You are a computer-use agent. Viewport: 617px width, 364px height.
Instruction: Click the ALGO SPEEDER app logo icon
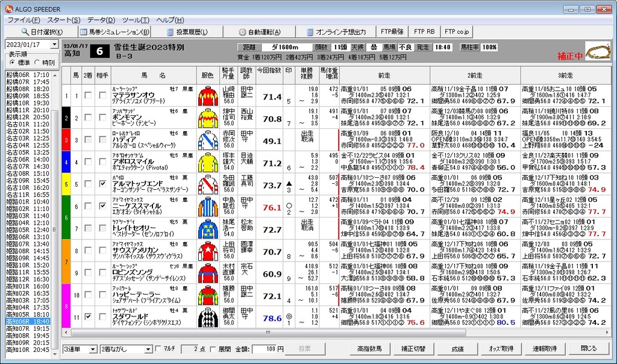[x=8, y=8]
